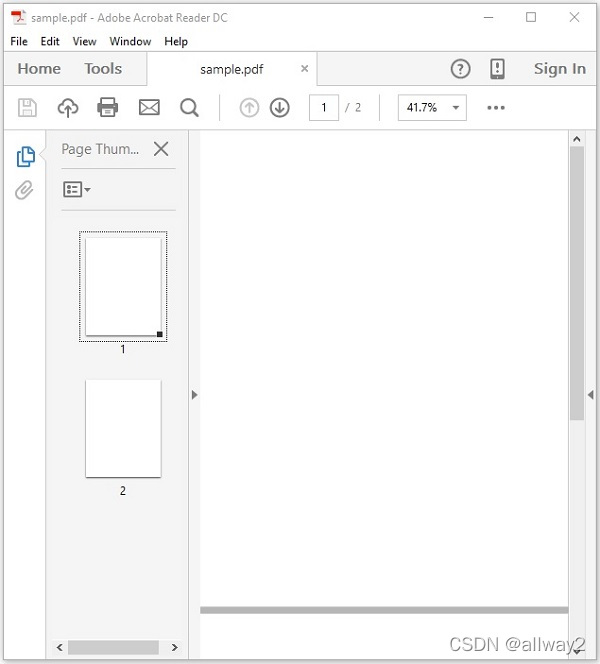This screenshot has width=600, height=664.
Task: Open the Window menu
Action: (x=130, y=42)
